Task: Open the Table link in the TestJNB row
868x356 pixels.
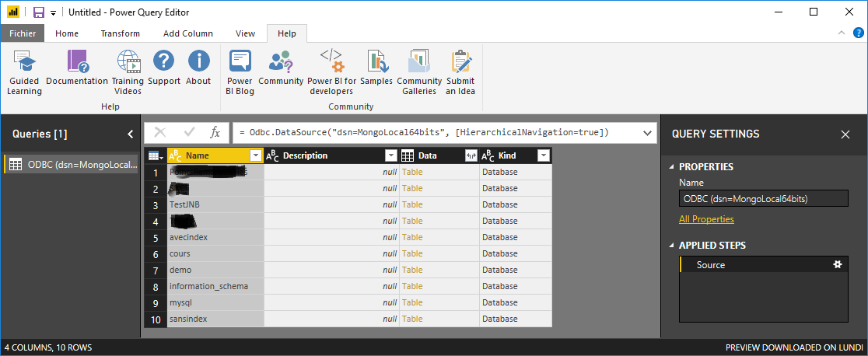Action: tap(412, 205)
